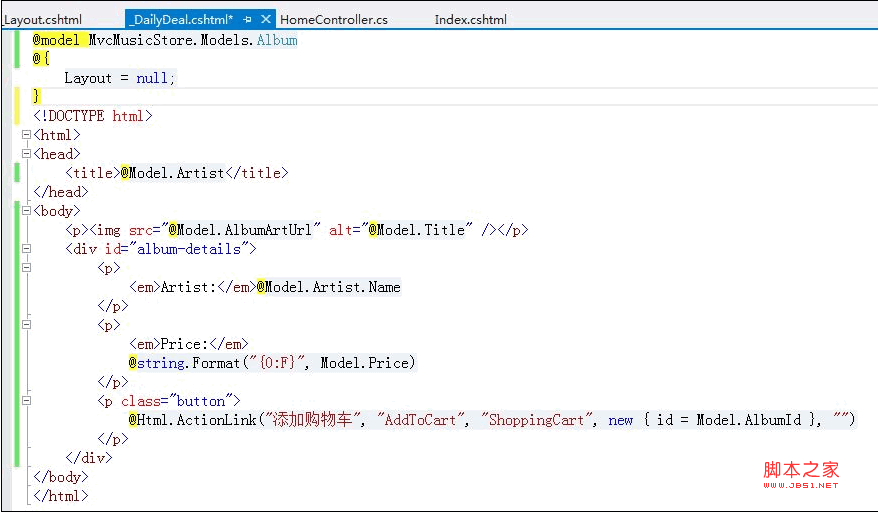
Task: Select the active _DailyDeal.cshtml tab
Action: [x=180, y=19]
